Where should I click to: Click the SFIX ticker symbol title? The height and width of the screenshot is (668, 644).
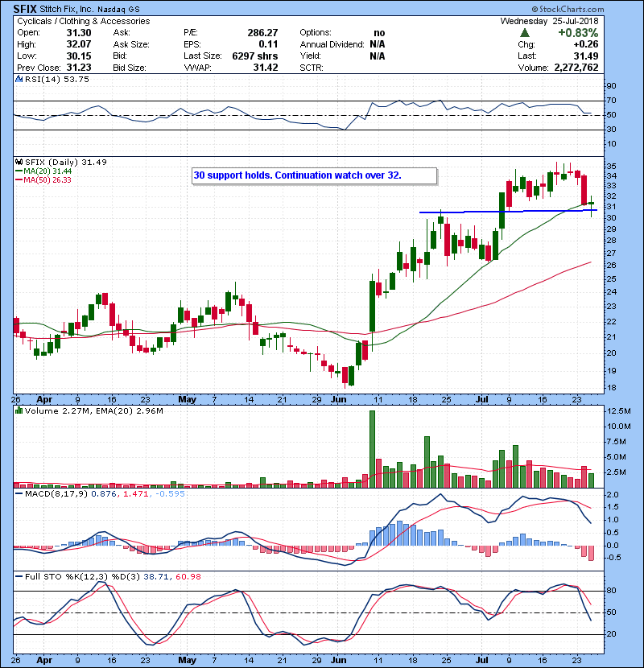(25, 9)
